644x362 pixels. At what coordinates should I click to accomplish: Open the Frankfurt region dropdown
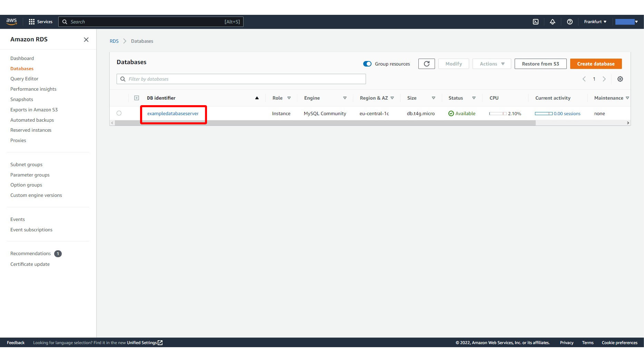click(595, 22)
